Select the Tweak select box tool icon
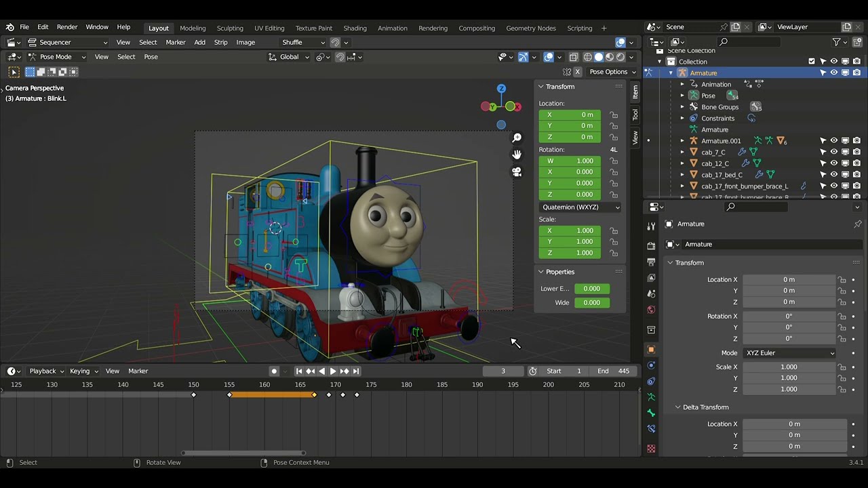The width and height of the screenshot is (868, 488). [14, 72]
